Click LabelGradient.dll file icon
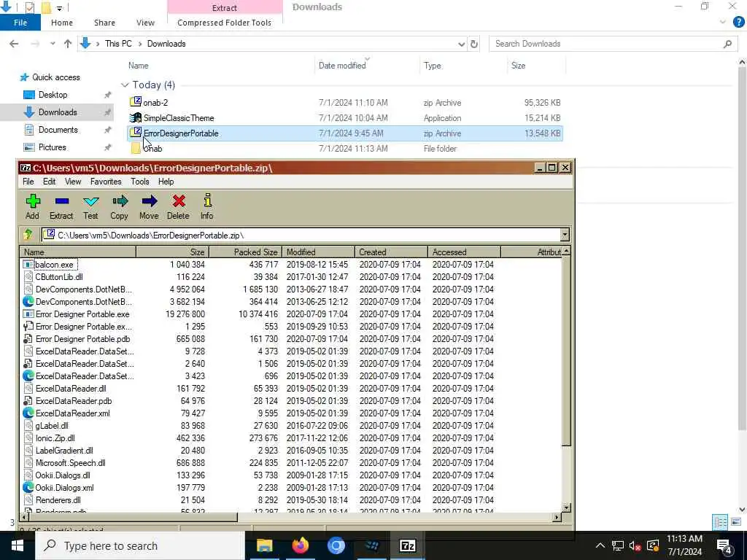Screen dimensions: 747x560 (28, 450)
